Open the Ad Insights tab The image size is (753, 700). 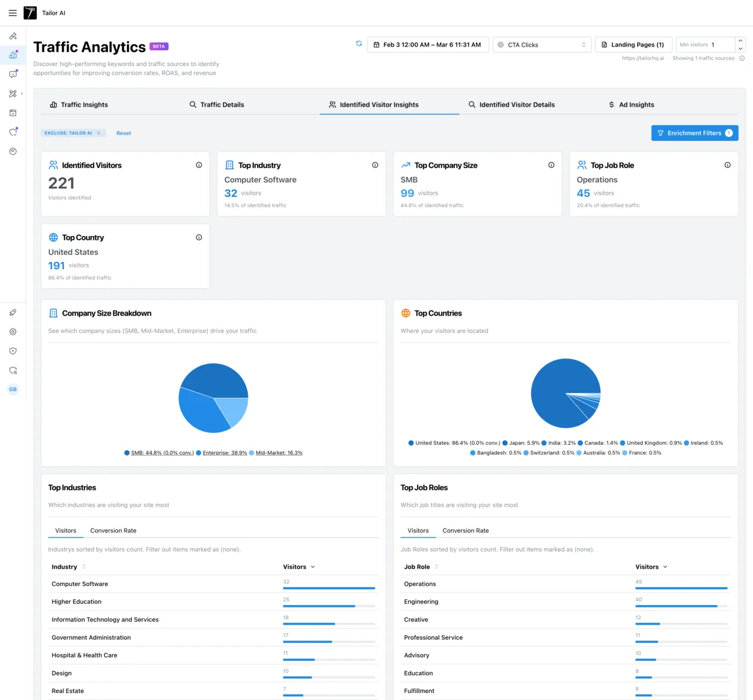click(x=632, y=104)
